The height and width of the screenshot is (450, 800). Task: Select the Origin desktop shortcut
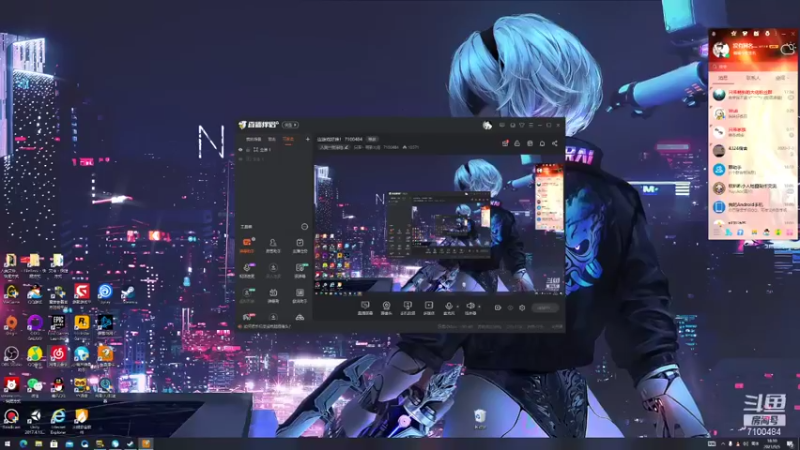pos(11,325)
